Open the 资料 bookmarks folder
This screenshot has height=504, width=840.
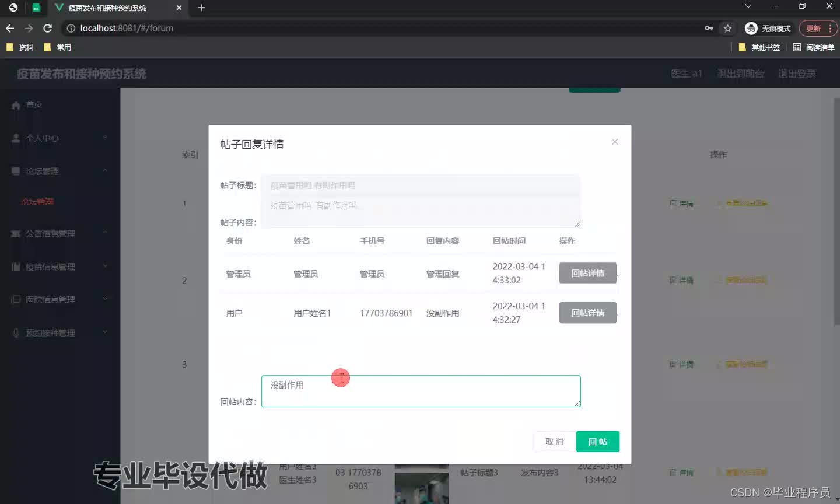coord(20,47)
